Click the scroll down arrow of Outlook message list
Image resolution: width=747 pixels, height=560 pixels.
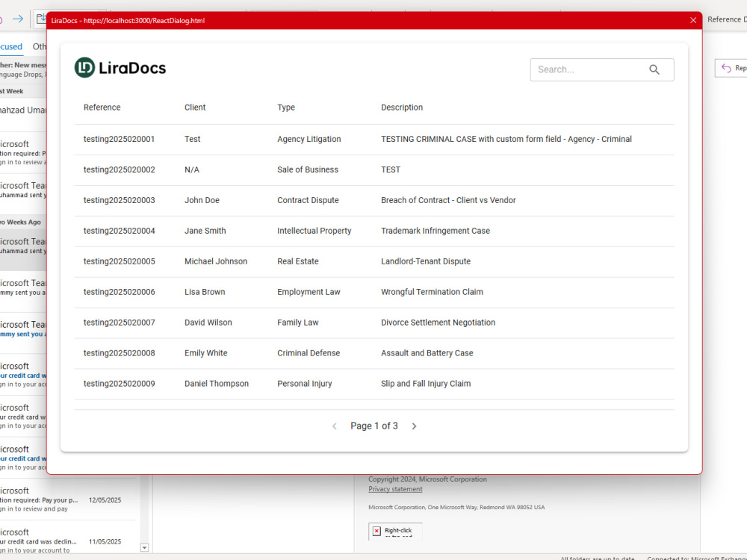click(x=144, y=547)
